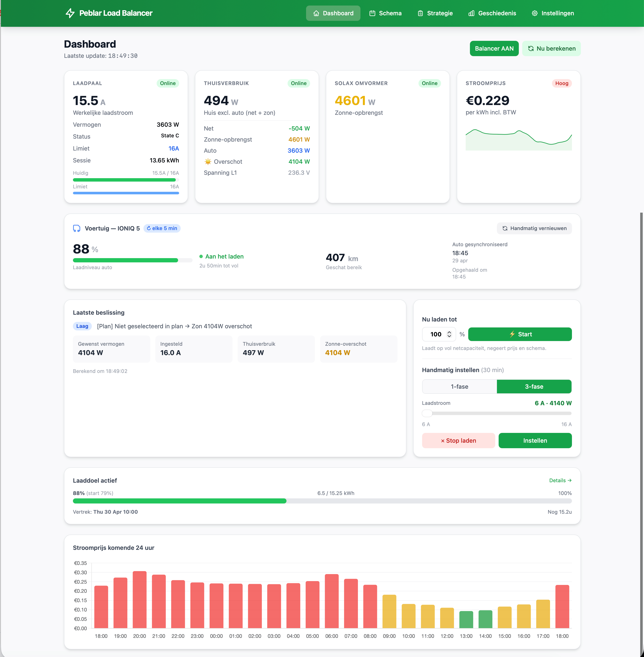Screen dimensions: 644x657
Task: Select the 1-fase option
Action: click(459, 387)
